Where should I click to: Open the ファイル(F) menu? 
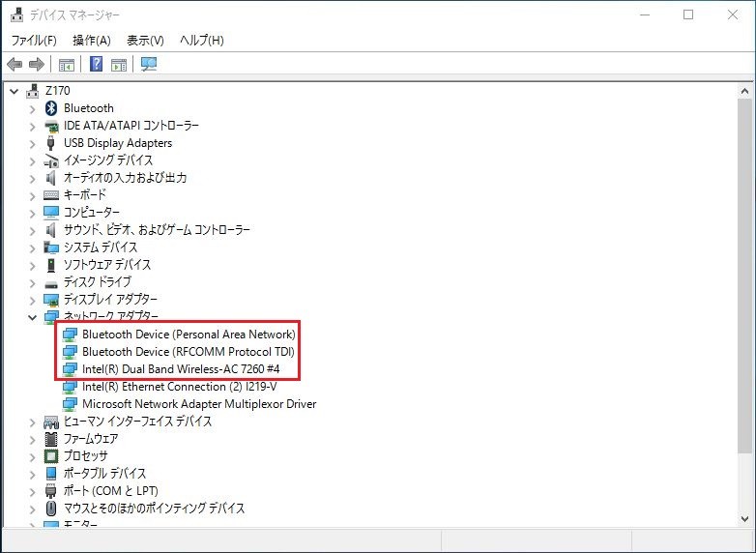34,40
